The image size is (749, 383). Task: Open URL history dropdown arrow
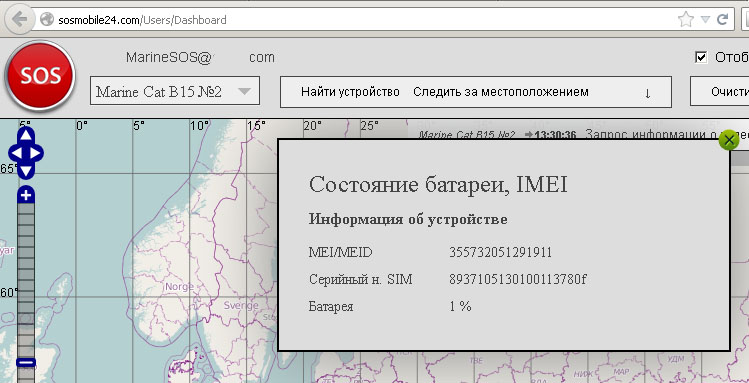coord(706,20)
